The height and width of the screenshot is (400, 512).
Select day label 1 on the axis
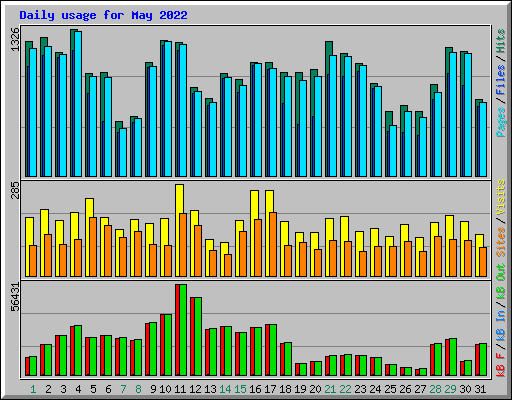click(33, 389)
